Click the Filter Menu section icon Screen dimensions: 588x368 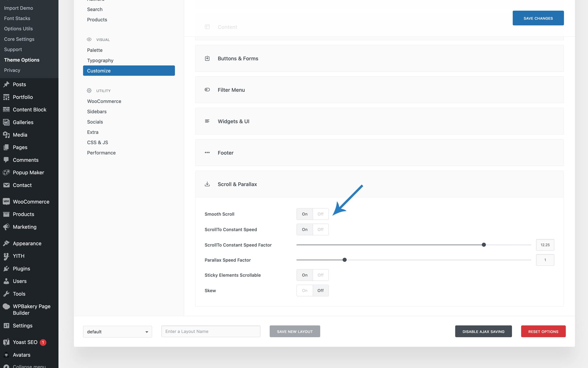[207, 90]
